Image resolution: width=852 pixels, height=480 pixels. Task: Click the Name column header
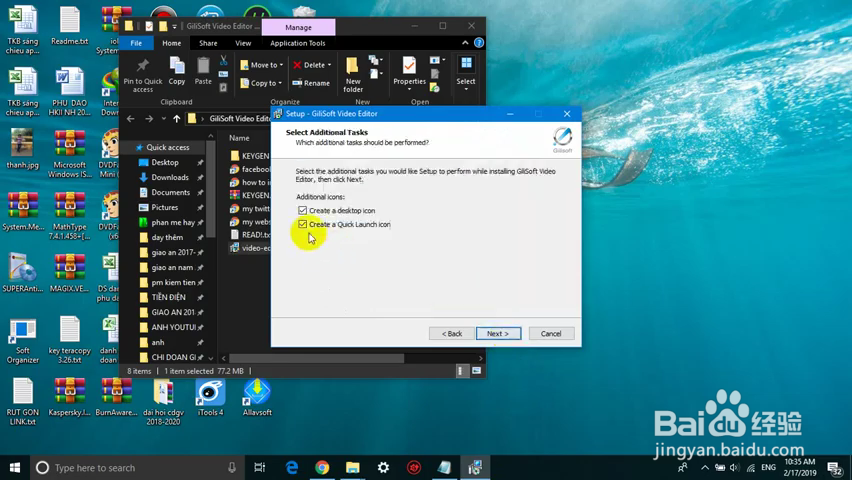[x=239, y=138]
